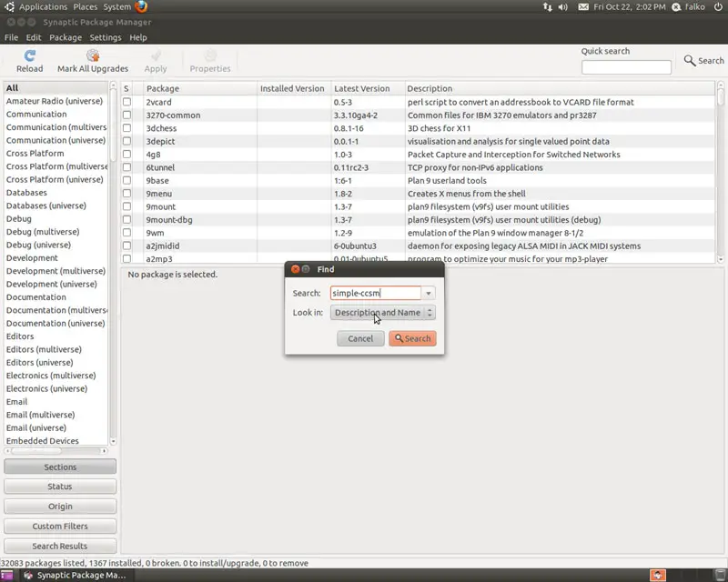
Task: Select the 9wm package row
Action: pos(418,233)
